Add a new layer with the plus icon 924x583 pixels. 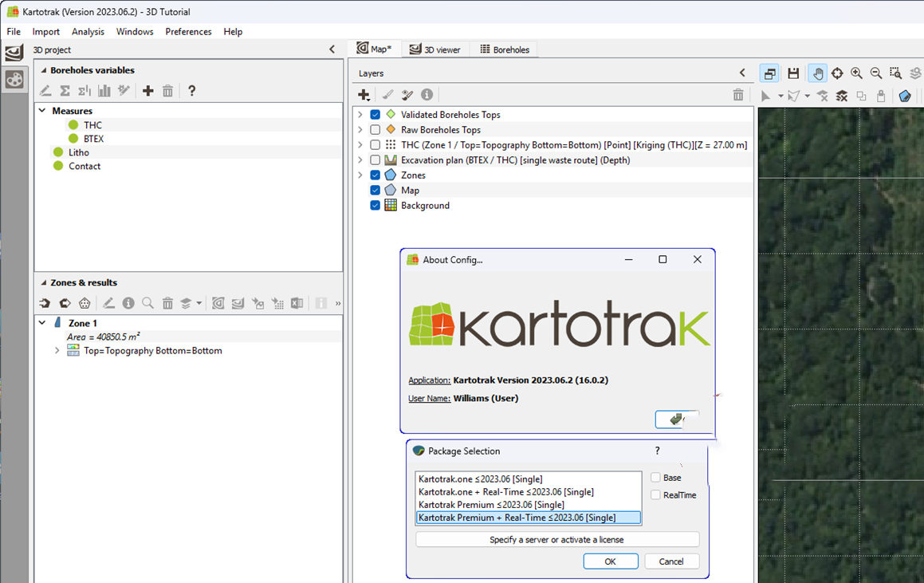[364, 95]
